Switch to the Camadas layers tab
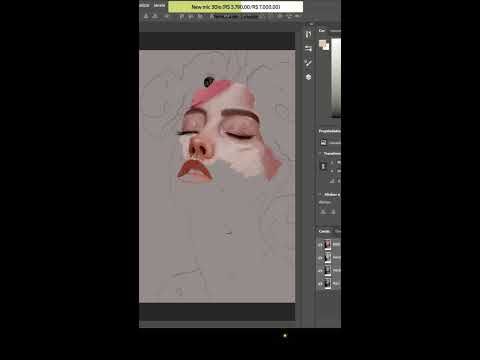480x360 pixels. tap(324, 231)
